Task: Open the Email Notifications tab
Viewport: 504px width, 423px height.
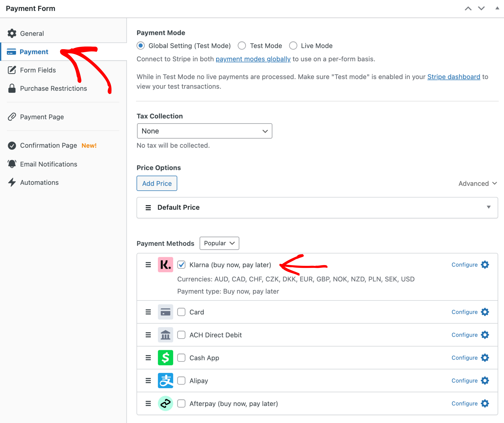Action: [48, 164]
